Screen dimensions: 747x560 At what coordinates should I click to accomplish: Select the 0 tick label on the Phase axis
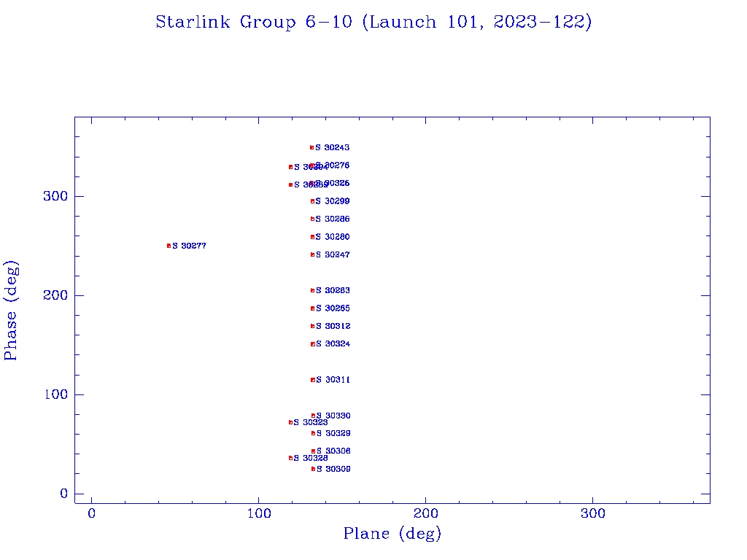click(64, 494)
